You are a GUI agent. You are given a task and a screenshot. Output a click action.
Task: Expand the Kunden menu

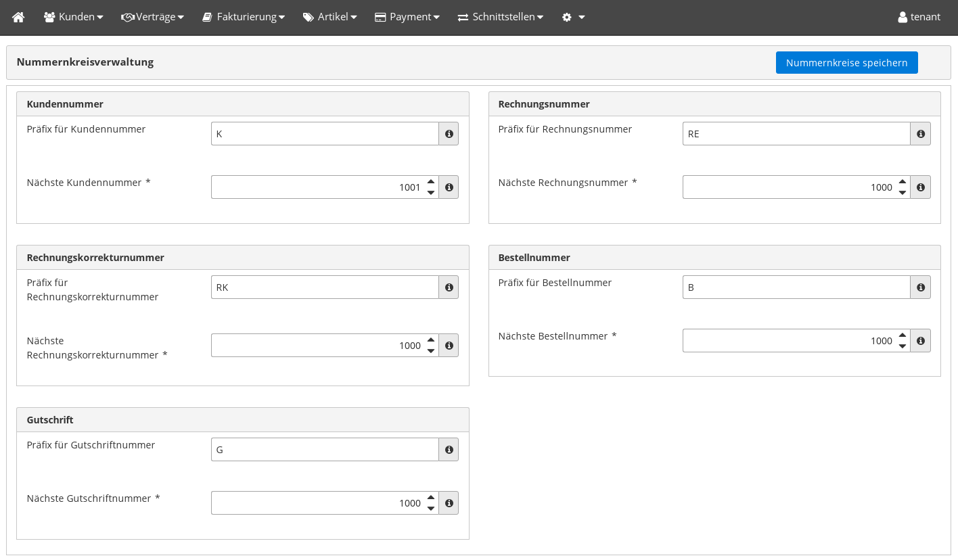point(74,17)
